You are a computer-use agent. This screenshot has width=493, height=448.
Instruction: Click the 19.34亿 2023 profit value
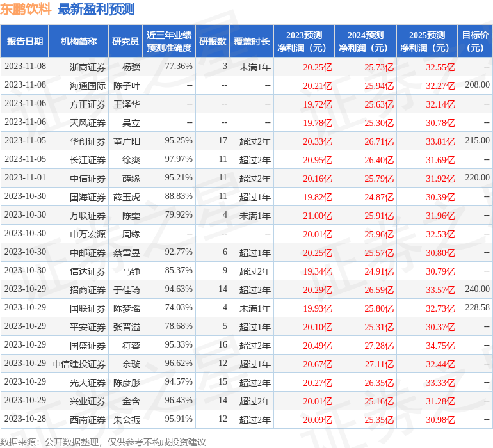[318, 271]
